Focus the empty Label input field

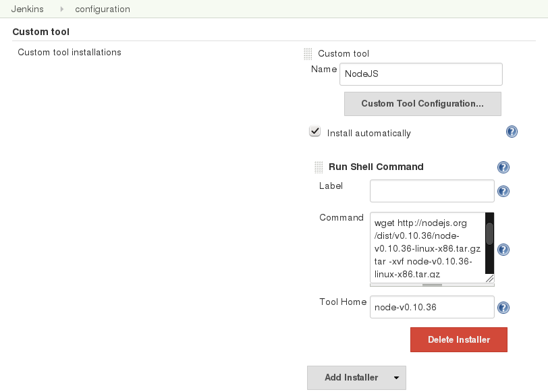(431, 190)
